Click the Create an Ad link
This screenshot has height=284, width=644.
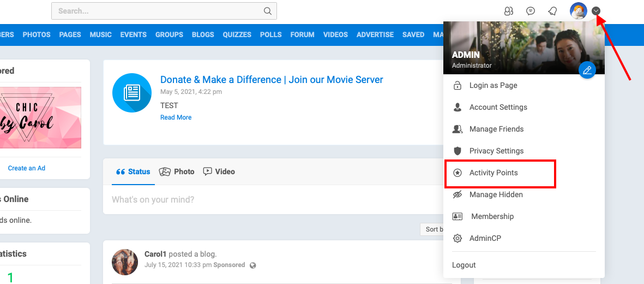(27, 168)
